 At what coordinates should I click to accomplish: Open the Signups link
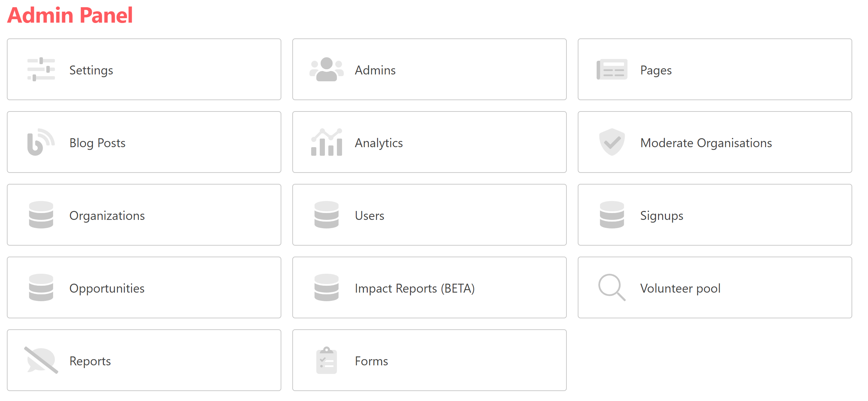click(x=661, y=215)
